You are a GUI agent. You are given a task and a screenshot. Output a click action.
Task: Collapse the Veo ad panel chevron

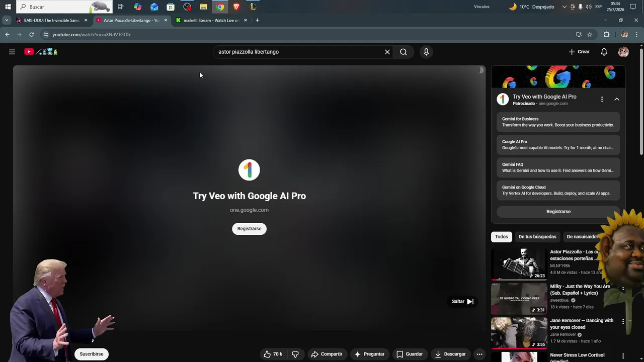617,99
